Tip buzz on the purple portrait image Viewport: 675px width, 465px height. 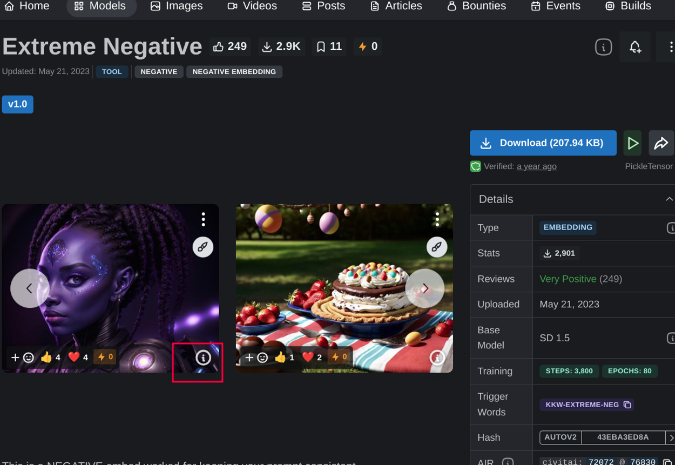click(105, 357)
